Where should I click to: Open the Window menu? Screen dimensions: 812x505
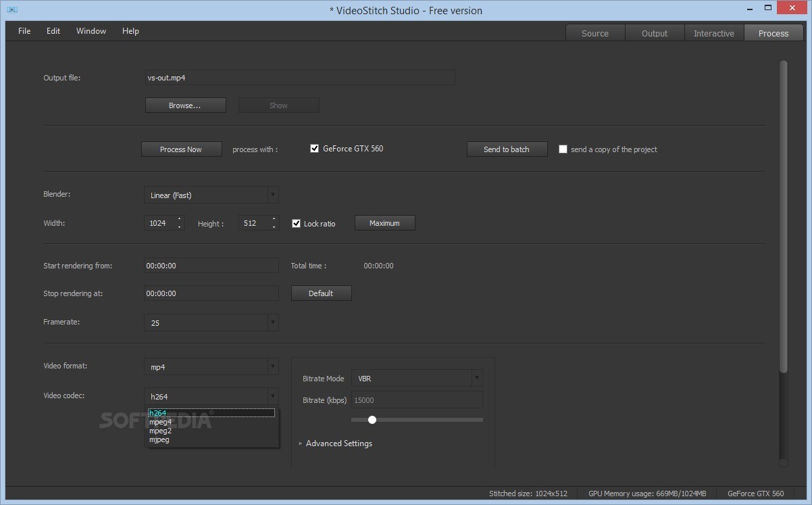pyautogui.click(x=91, y=31)
